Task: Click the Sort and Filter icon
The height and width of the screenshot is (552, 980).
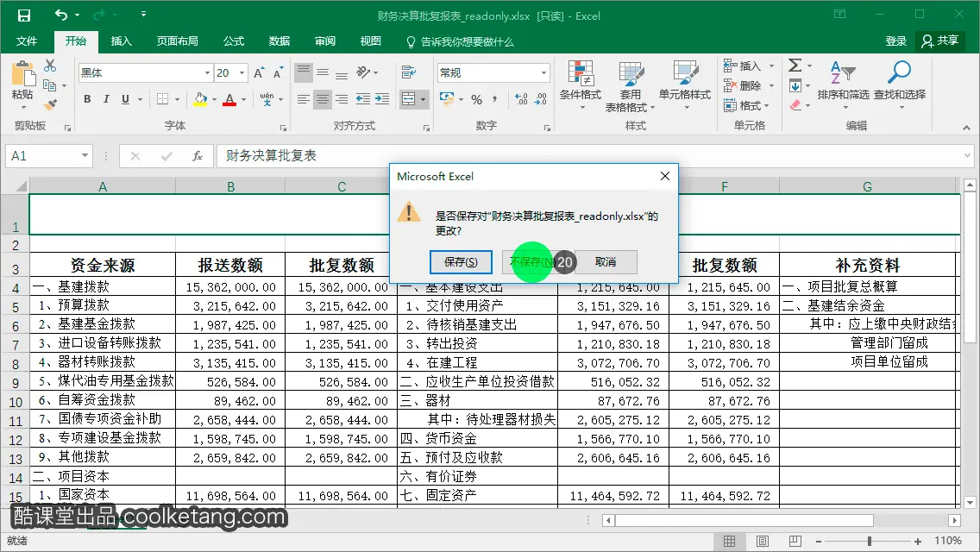Action: pos(842,72)
